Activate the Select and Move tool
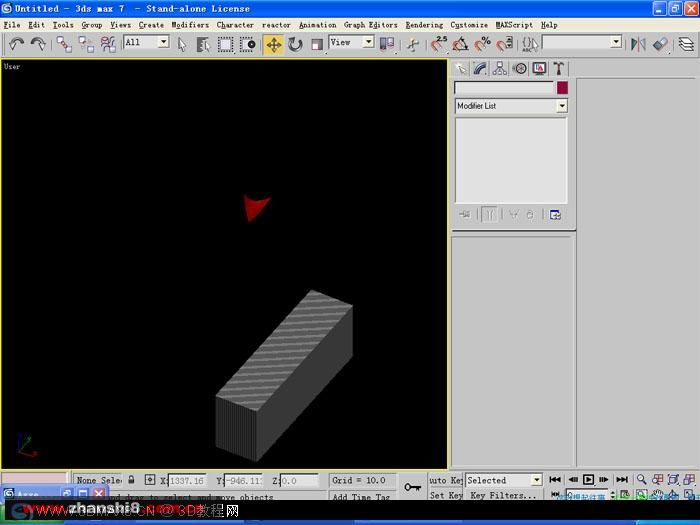Image resolution: width=700 pixels, height=525 pixels. point(273,44)
